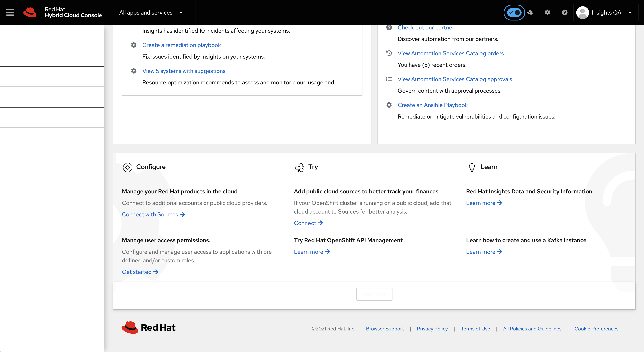Click the Red Hat footer logo
This screenshot has width=644, height=352.
click(149, 327)
